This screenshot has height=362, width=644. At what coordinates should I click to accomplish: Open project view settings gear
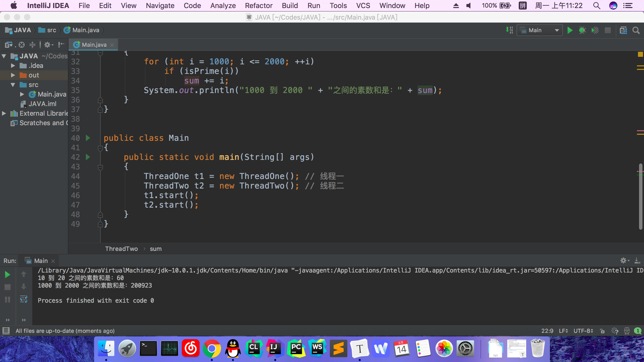pyautogui.click(x=49, y=45)
